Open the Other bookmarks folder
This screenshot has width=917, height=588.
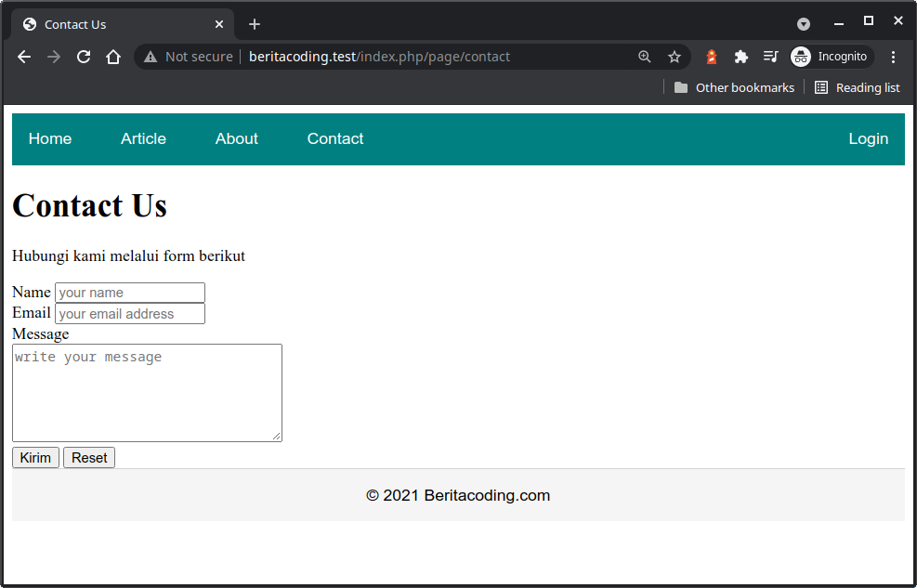pyautogui.click(x=734, y=87)
